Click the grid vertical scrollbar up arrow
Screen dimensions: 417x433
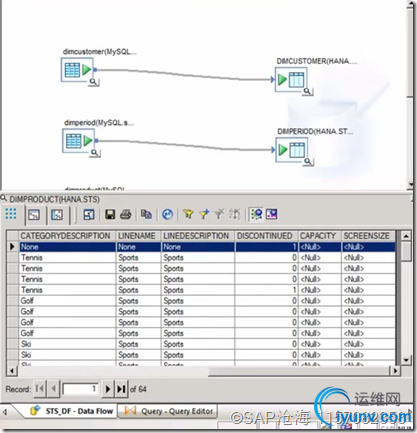406,236
